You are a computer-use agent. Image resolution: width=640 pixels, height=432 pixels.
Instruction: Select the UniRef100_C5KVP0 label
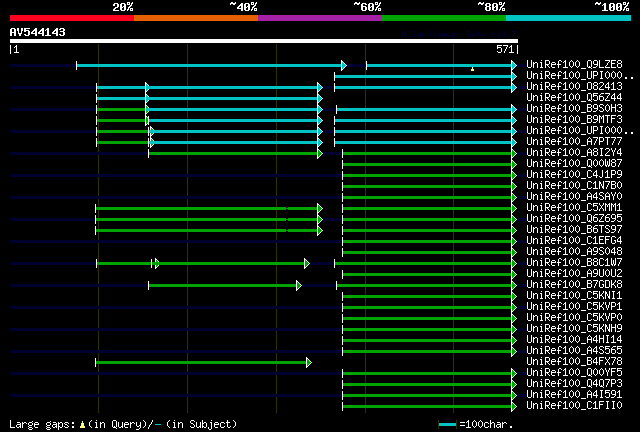(x=574, y=318)
